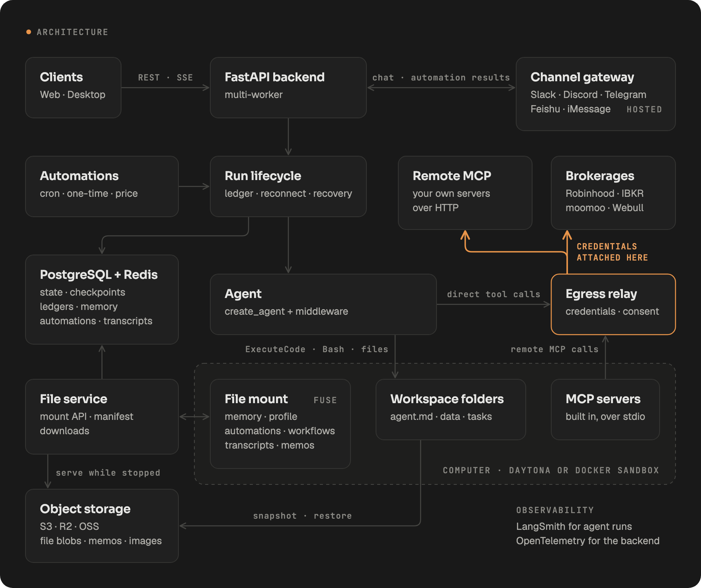Click the 'chat · automation results' label
This screenshot has height=588, width=701.
(x=441, y=78)
